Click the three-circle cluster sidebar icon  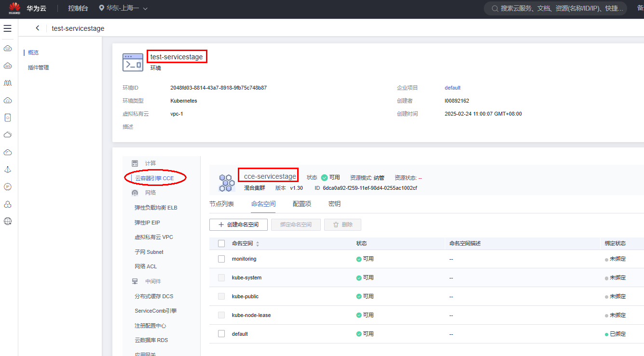(x=7, y=204)
